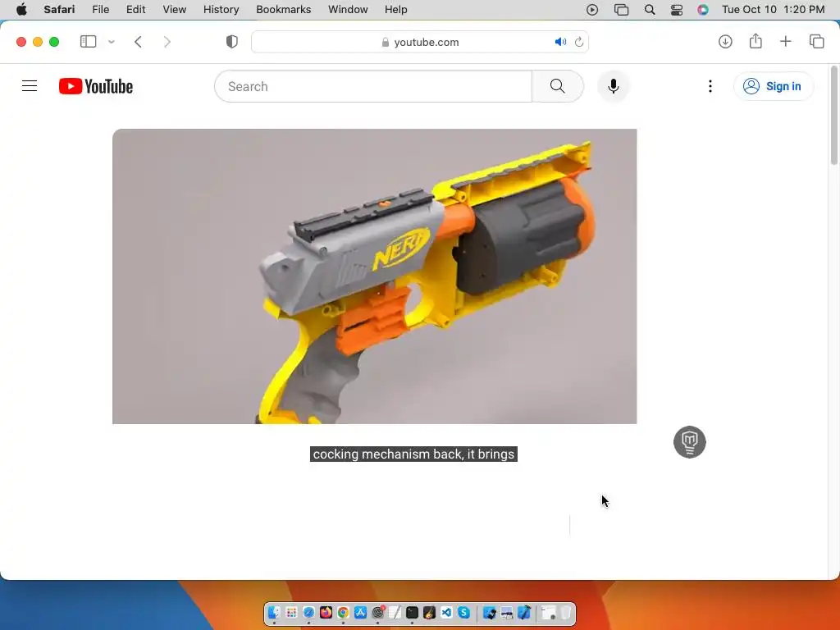The height and width of the screenshot is (630, 840).
Task: Open the Safari application menu
Action: [x=59, y=10]
